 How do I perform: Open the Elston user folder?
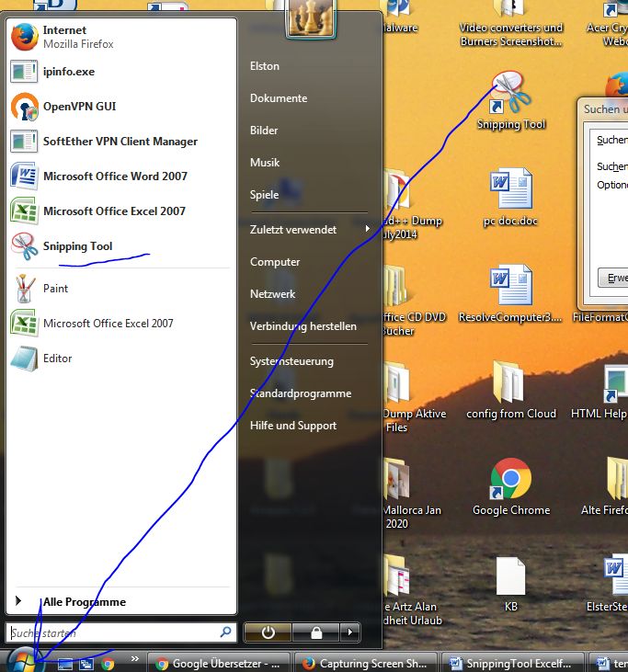click(265, 66)
